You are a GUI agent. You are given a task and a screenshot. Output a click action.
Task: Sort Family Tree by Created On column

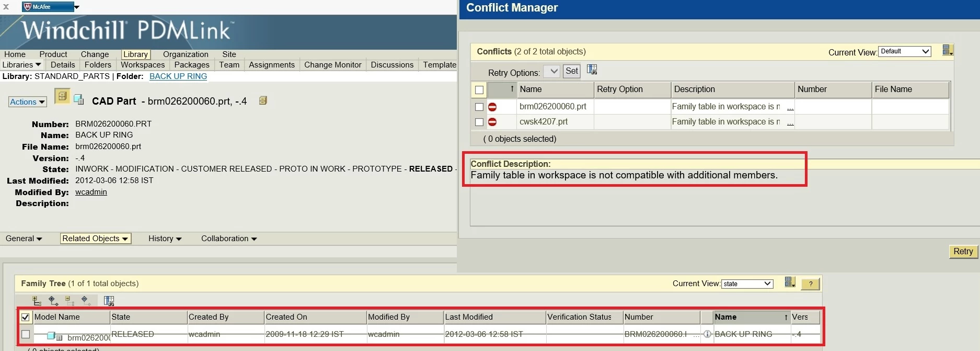click(x=315, y=317)
